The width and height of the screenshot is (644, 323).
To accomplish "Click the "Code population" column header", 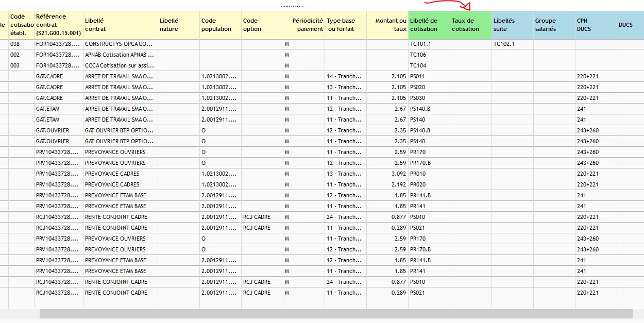I will point(221,25).
